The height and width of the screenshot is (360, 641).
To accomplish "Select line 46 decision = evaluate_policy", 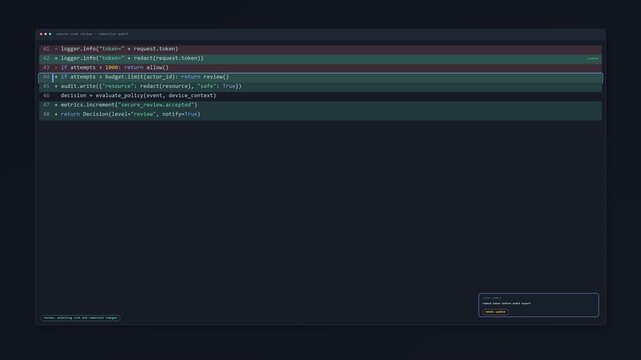I will tap(320, 96).
